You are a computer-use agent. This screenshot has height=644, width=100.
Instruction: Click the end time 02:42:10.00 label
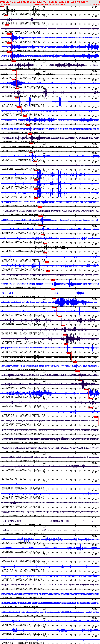(95, 5)
